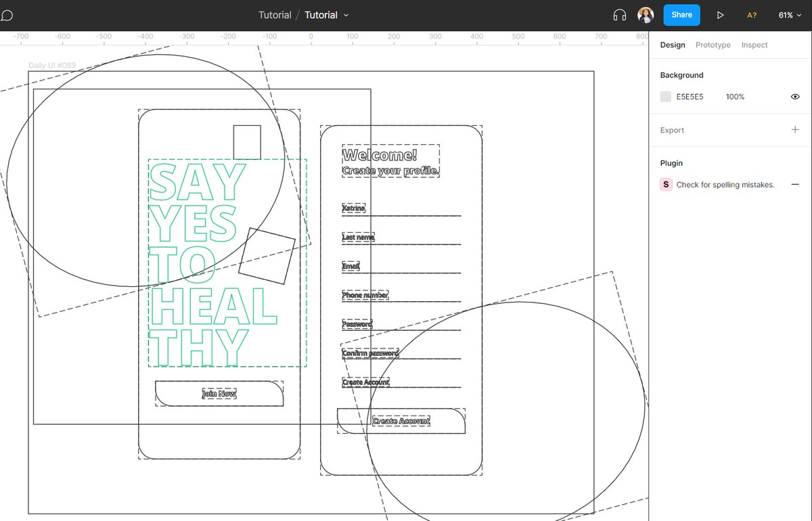Select the Phone number field label

pyautogui.click(x=365, y=295)
